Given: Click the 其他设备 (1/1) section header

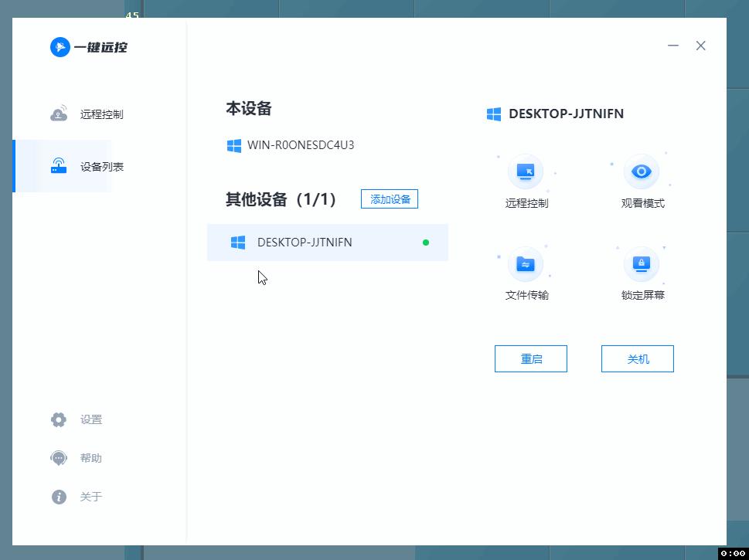Looking at the screenshot, I should tap(281, 199).
